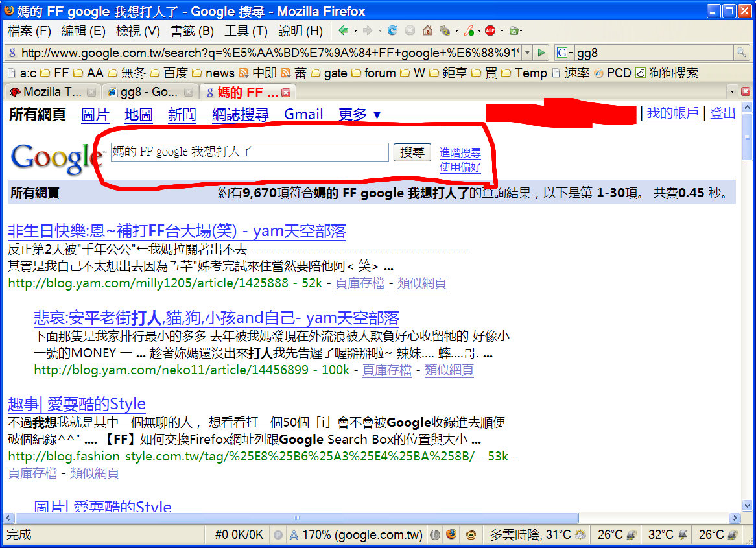Open the paint bucket icon's dropdown arrow
The image size is (756, 548).
coord(456,31)
